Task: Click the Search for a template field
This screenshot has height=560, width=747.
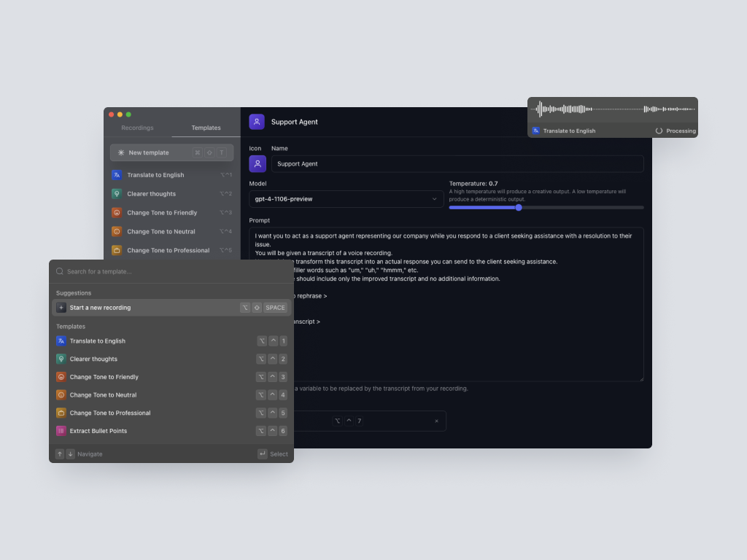Action: pyautogui.click(x=175, y=271)
